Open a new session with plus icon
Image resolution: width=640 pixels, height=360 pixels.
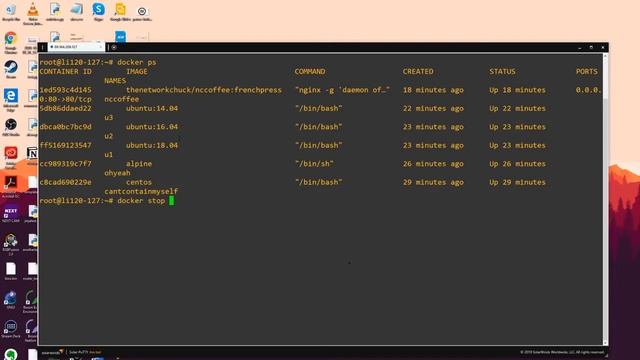coord(114,47)
